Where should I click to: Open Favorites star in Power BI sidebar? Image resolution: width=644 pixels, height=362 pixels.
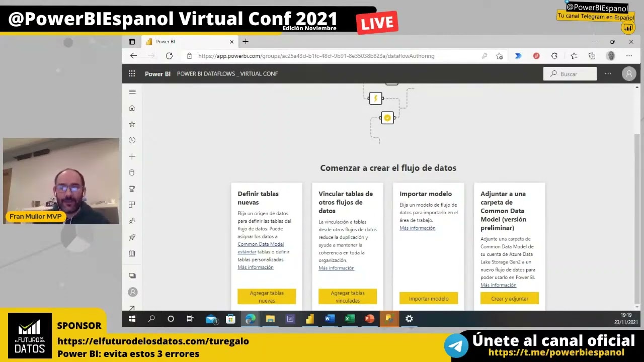(x=132, y=124)
